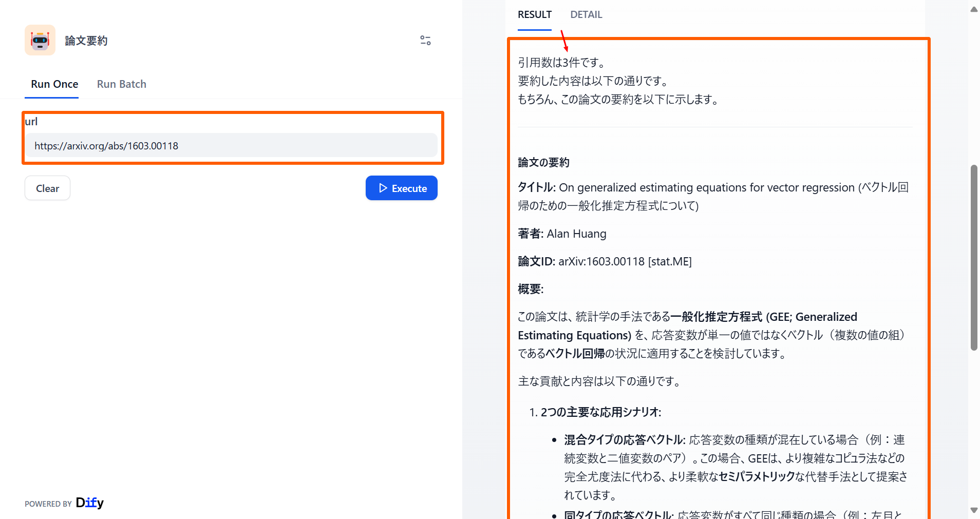Image resolution: width=980 pixels, height=519 pixels.
Task: Run the app with Execute button
Action: (x=402, y=188)
